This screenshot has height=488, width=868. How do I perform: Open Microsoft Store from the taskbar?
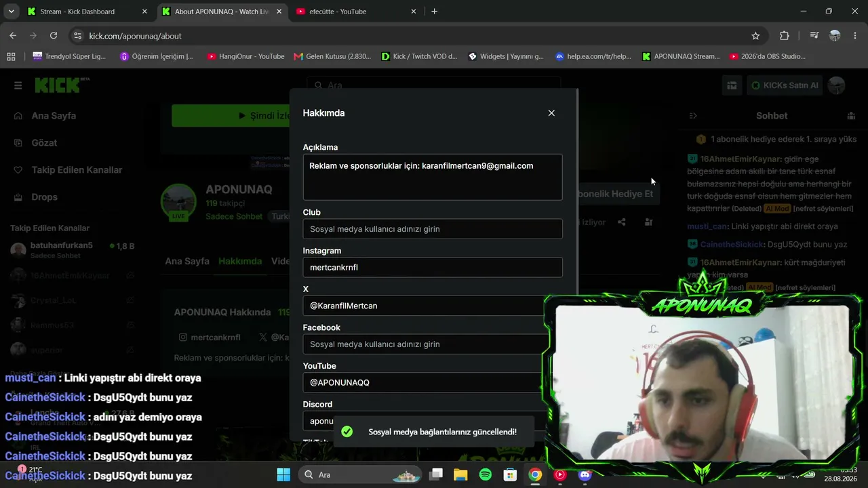click(x=510, y=474)
